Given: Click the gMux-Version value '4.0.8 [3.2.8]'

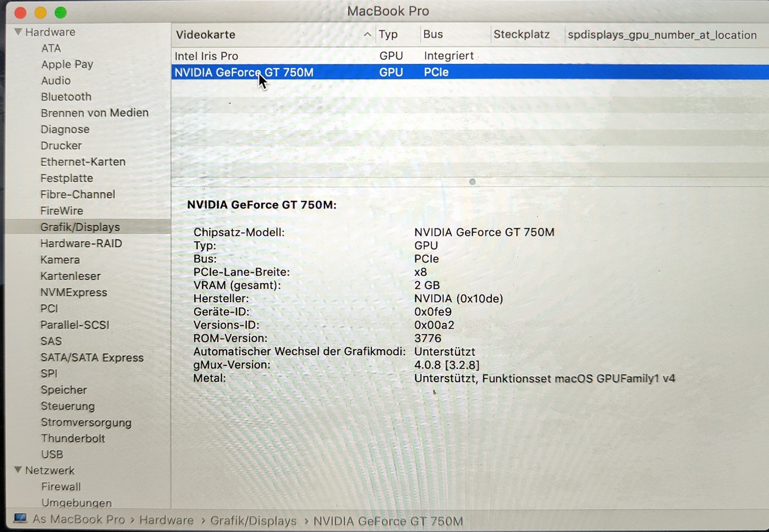Looking at the screenshot, I should tap(447, 365).
